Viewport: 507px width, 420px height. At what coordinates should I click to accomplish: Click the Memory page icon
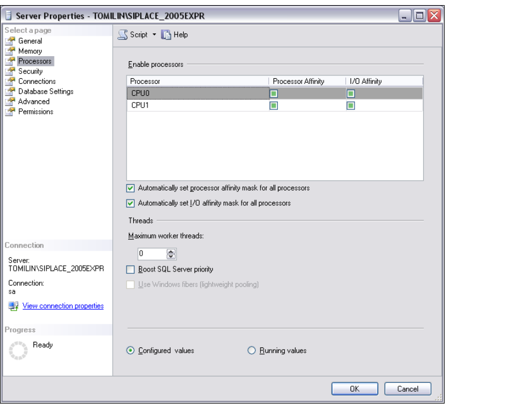coord(10,51)
